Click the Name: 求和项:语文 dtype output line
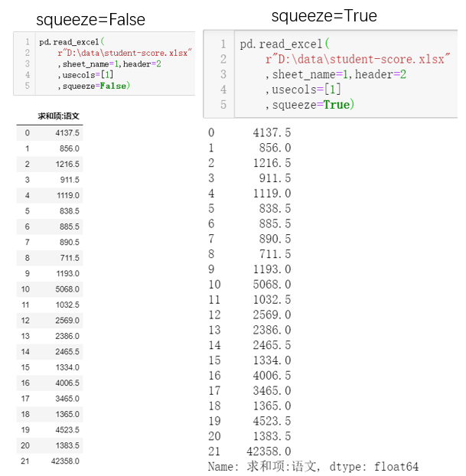This screenshot has width=466, height=476. (x=313, y=466)
